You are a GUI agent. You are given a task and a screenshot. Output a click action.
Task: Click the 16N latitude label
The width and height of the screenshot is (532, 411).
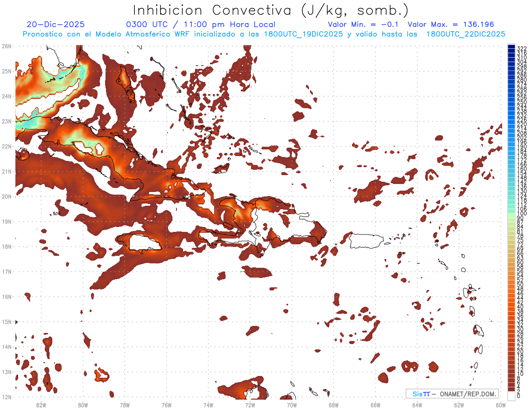pos(6,297)
